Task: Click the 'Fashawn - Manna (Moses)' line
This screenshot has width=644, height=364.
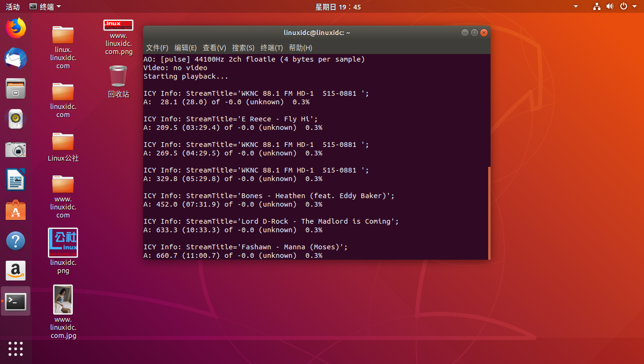Action: coord(246,247)
